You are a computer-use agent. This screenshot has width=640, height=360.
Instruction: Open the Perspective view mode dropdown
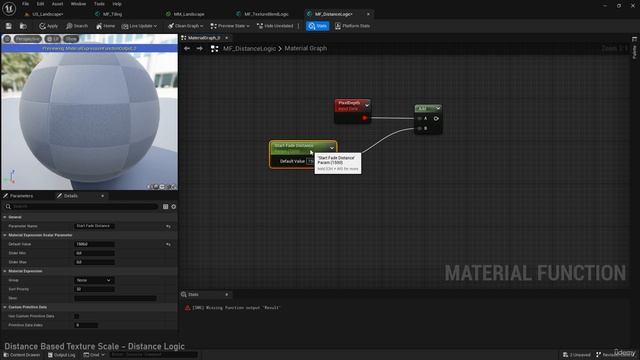click(x=28, y=39)
